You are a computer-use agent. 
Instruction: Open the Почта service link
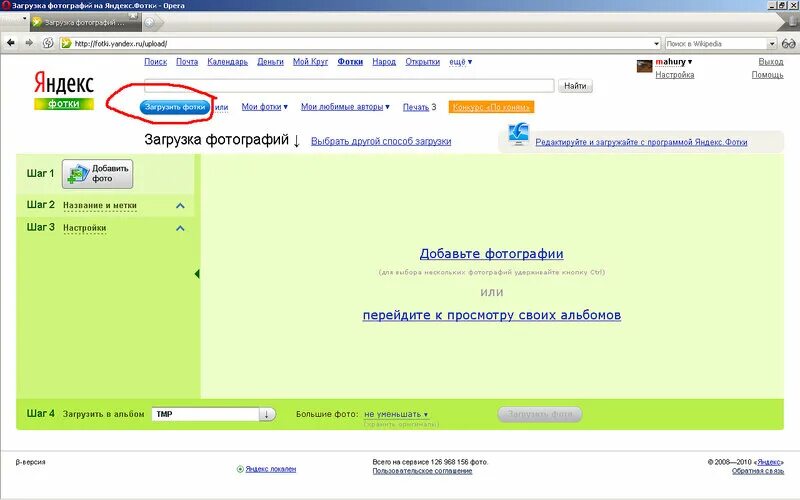pyautogui.click(x=187, y=62)
